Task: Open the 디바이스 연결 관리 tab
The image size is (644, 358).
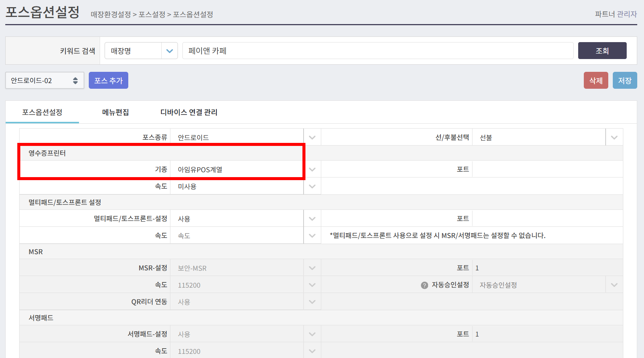Action: [189, 112]
